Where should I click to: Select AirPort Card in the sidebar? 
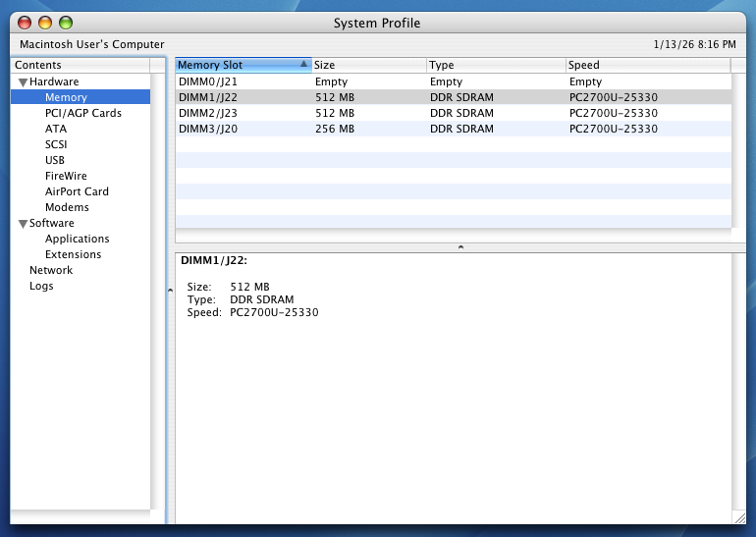[77, 191]
